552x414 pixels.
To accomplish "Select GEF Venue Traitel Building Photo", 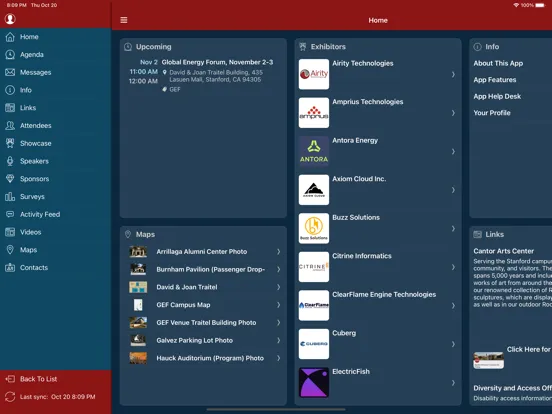I will point(203,322).
